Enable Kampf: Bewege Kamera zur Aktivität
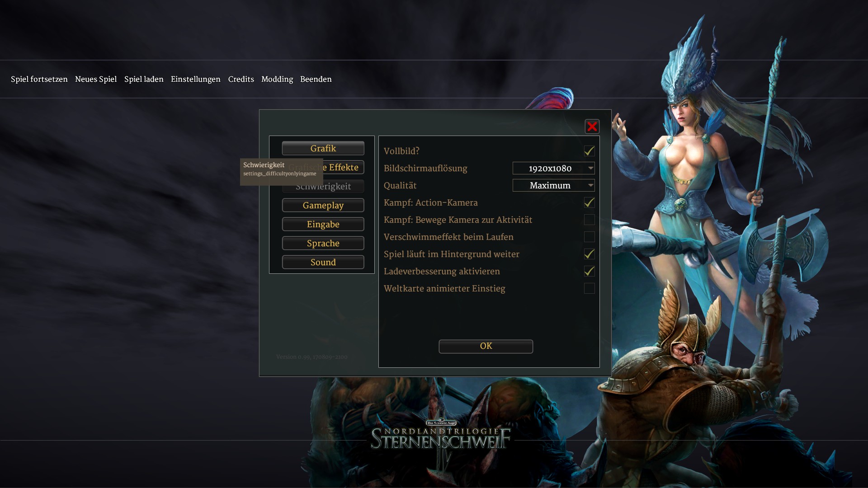This screenshot has height=488, width=868. pyautogui.click(x=589, y=220)
